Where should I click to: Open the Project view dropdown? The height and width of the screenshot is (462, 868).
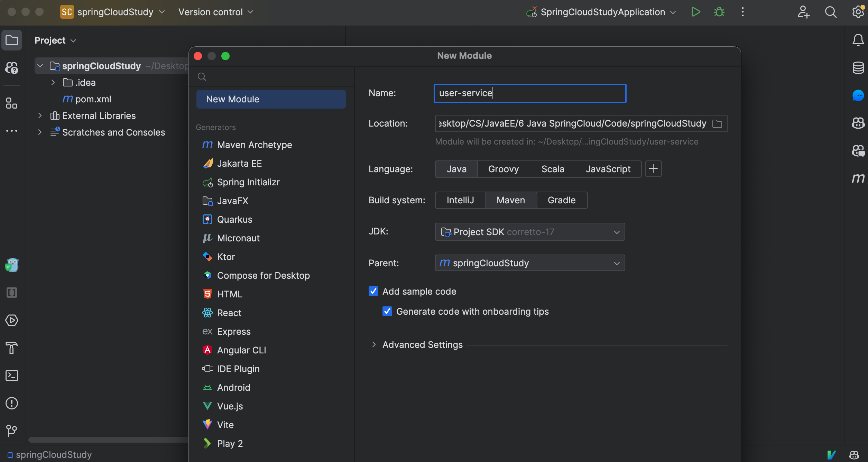pos(55,40)
